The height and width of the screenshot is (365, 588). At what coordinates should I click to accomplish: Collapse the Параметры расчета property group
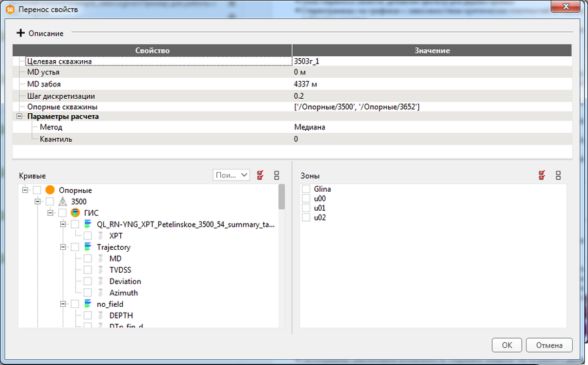tap(20, 116)
